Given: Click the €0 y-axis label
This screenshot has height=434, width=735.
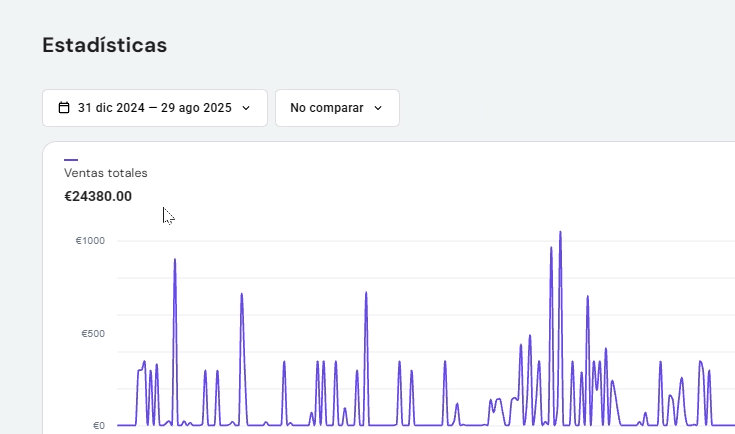Looking at the screenshot, I should pos(99,426).
